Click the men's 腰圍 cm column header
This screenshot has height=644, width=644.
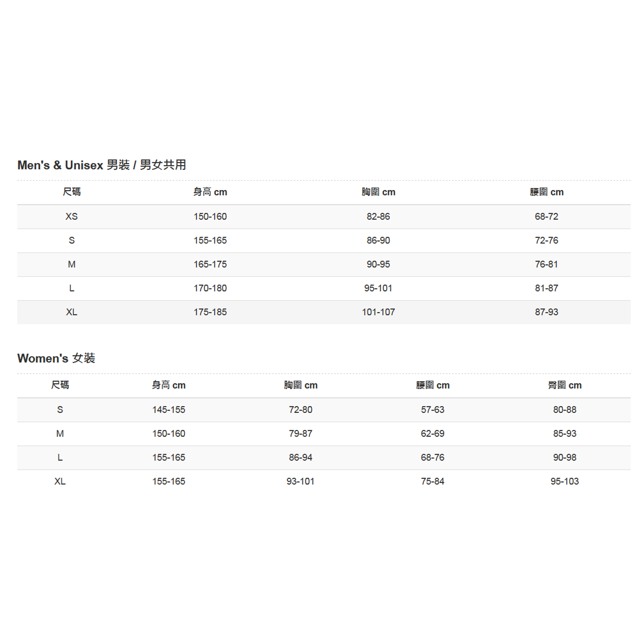click(x=547, y=192)
